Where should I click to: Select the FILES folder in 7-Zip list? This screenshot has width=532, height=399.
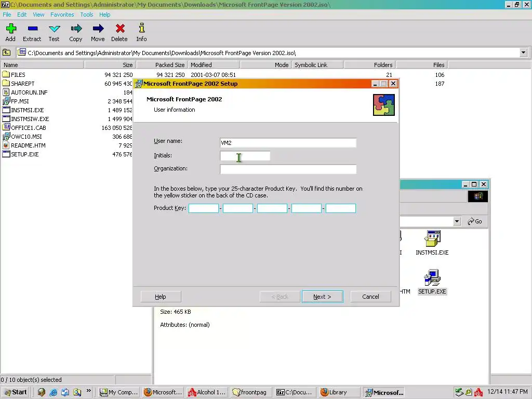tap(14, 75)
